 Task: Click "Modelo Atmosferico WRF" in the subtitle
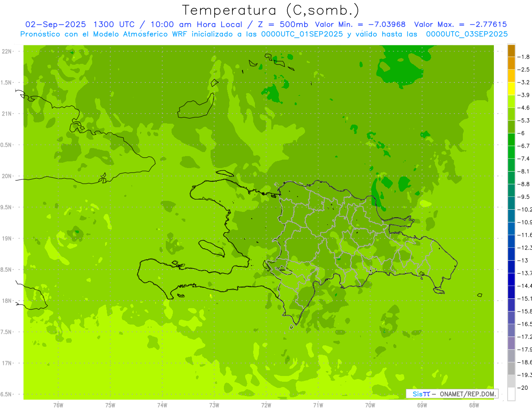(x=140, y=34)
